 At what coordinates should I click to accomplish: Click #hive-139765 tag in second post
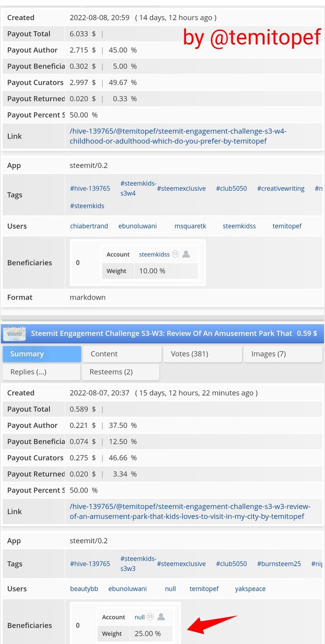(x=90, y=563)
